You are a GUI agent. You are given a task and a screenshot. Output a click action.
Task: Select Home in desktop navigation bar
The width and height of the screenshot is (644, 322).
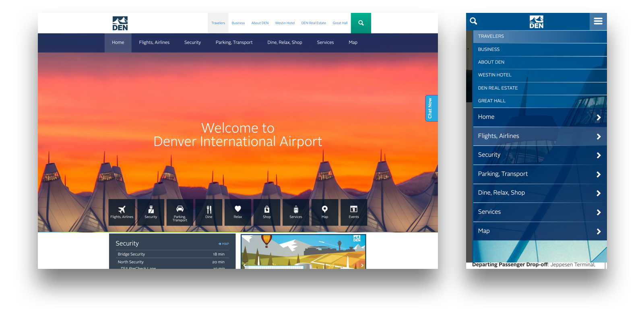(x=118, y=43)
